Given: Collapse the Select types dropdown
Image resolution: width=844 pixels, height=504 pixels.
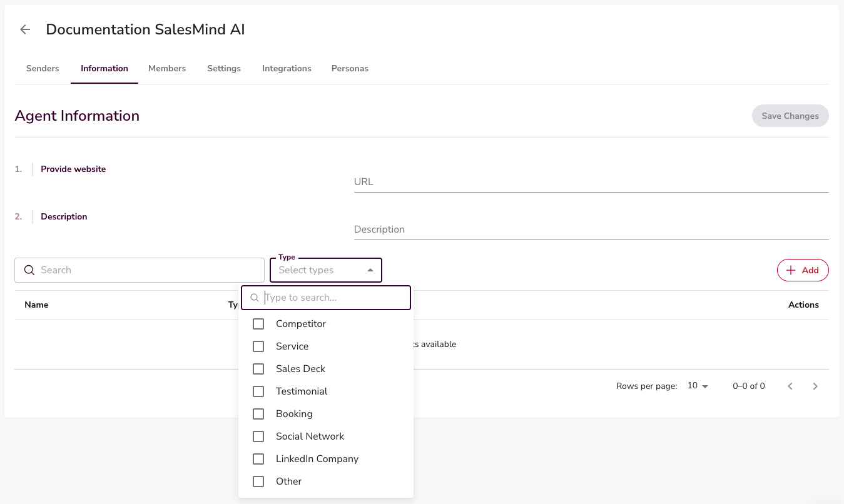Looking at the screenshot, I should pos(370,270).
